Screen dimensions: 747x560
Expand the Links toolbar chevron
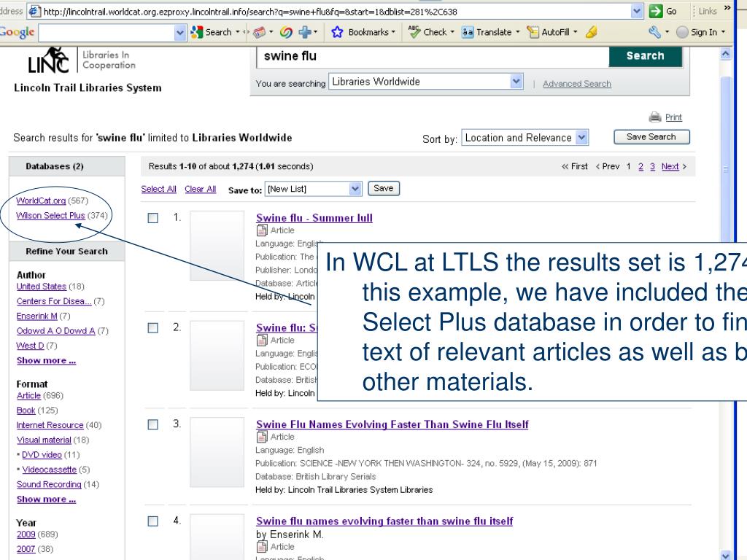pos(727,7)
